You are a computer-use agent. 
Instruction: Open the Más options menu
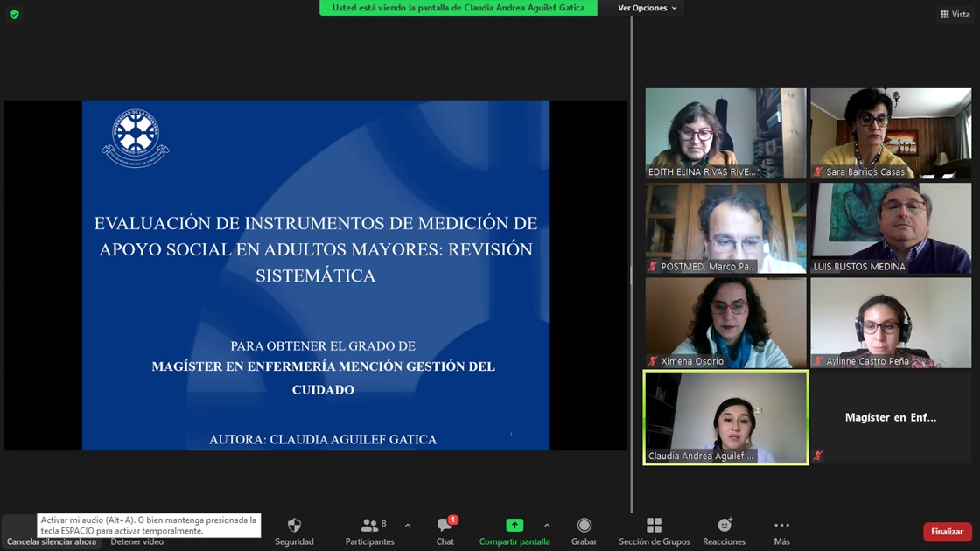(x=782, y=532)
